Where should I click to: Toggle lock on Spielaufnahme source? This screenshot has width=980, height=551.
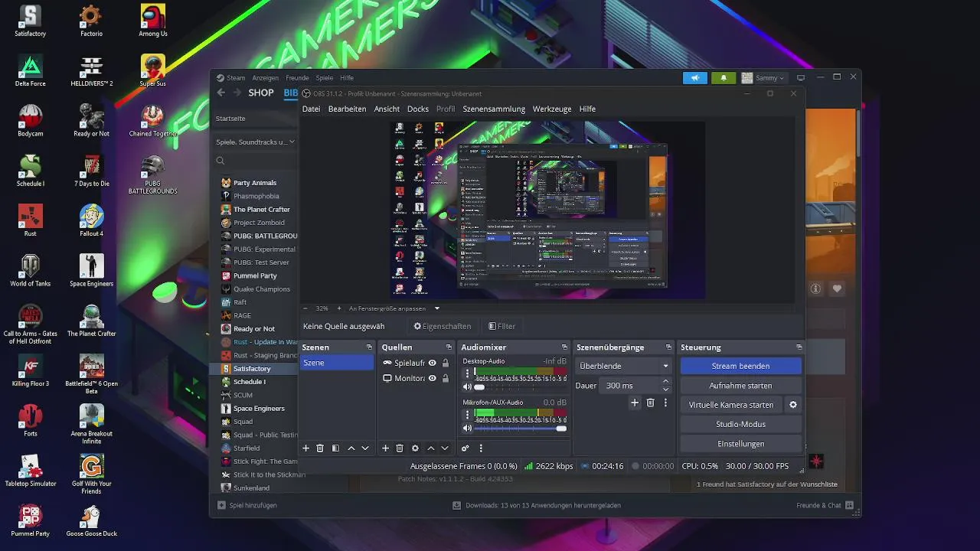coord(445,363)
